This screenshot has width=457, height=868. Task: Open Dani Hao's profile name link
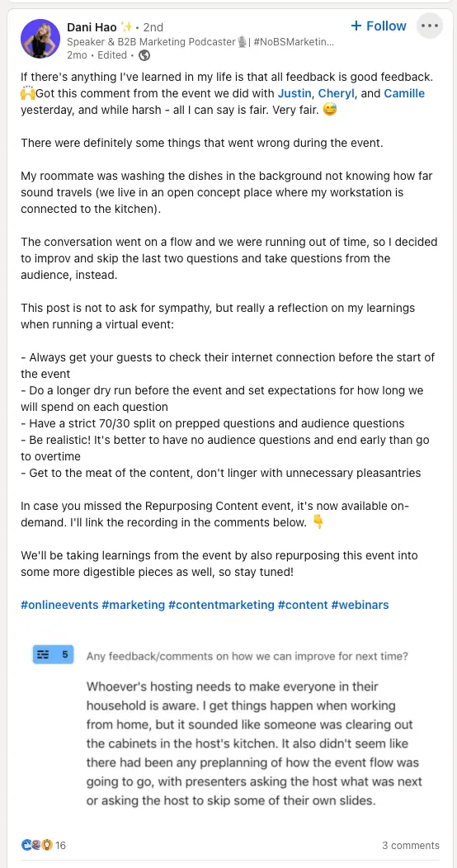point(92,27)
